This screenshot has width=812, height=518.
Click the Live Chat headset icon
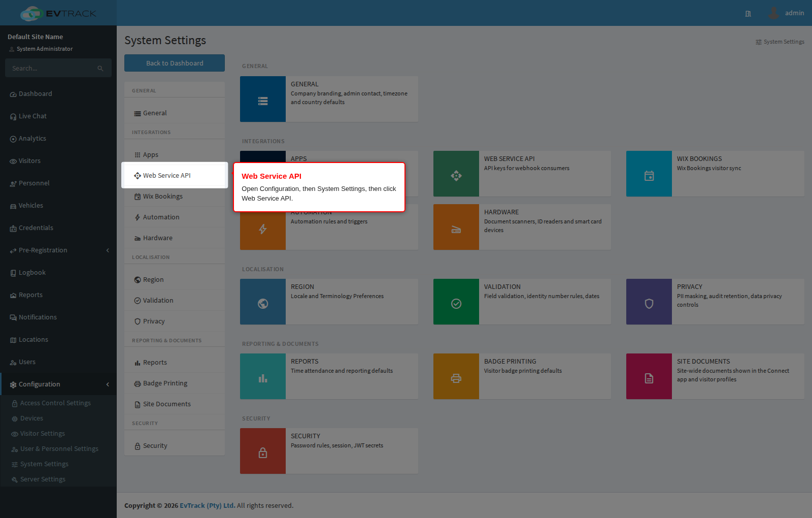point(13,117)
